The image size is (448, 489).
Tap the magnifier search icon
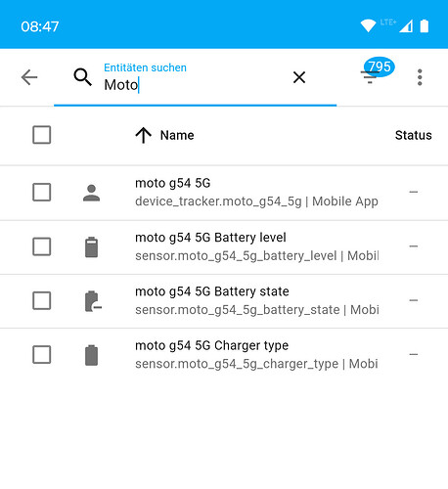pyautogui.click(x=82, y=77)
